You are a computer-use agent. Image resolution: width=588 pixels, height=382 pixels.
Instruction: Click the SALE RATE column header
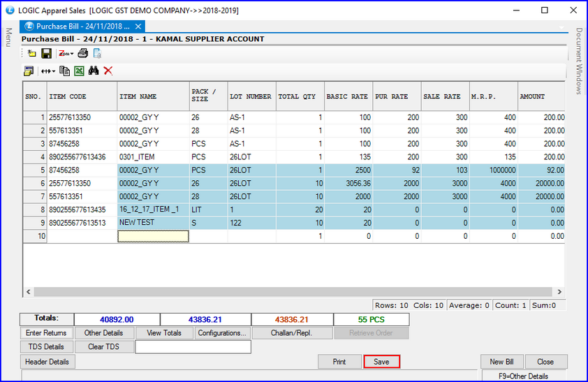click(x=445, y=96)
